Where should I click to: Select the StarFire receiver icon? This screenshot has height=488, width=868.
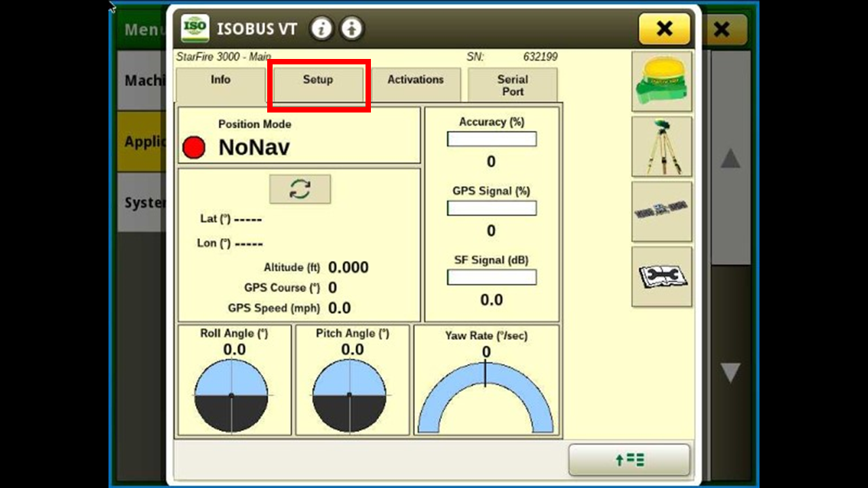[x=662, y=81]
